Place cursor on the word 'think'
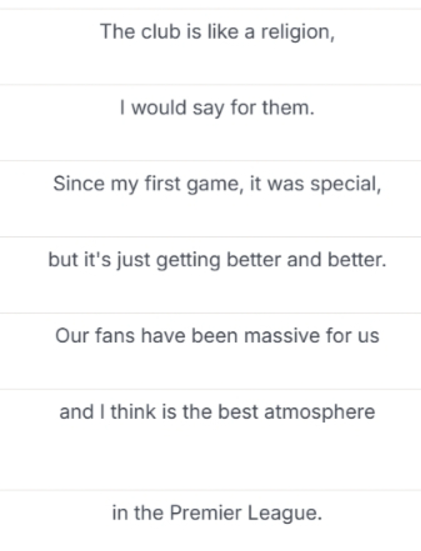The height and width of the screenshot is (551, 421). 133,412
